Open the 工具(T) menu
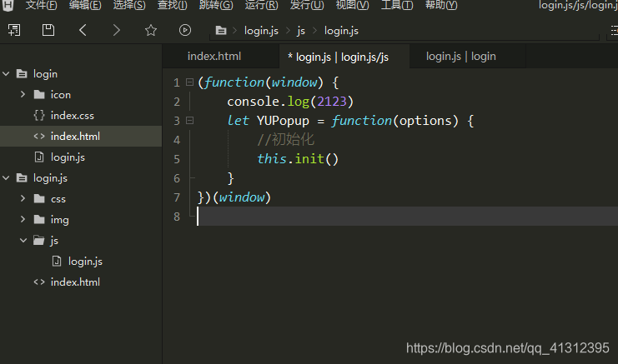Viewport: 618px width, 364px height. 397,6
